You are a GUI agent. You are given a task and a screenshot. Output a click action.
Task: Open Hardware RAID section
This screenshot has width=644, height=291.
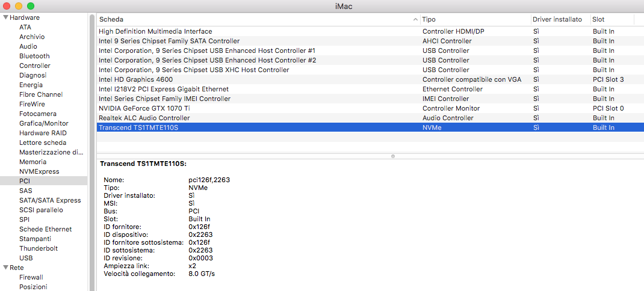pyautogui.click(x=43, y=133)
